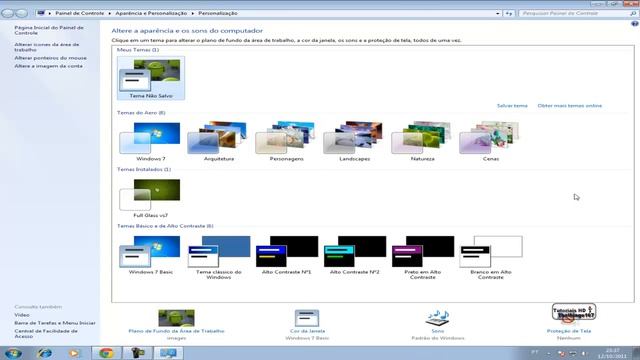Click the Salvar tema link
The width and height of the screenshot is (640, 360).
click(x=512, y=106)
